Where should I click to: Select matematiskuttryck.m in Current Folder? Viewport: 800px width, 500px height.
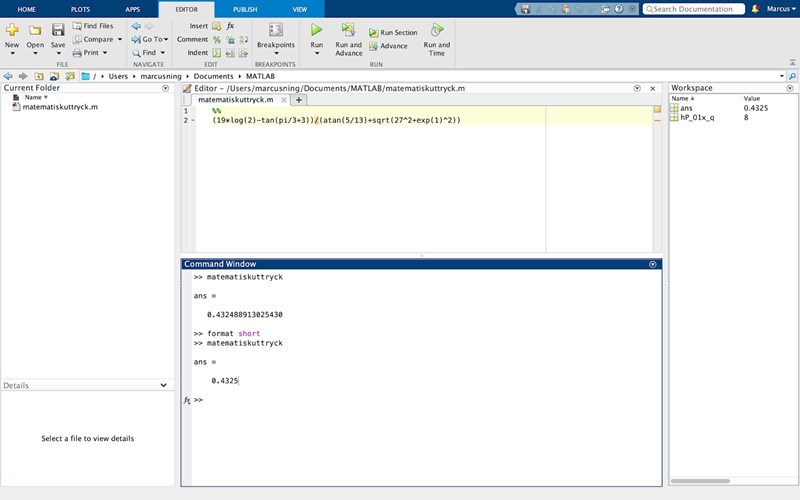59,106
